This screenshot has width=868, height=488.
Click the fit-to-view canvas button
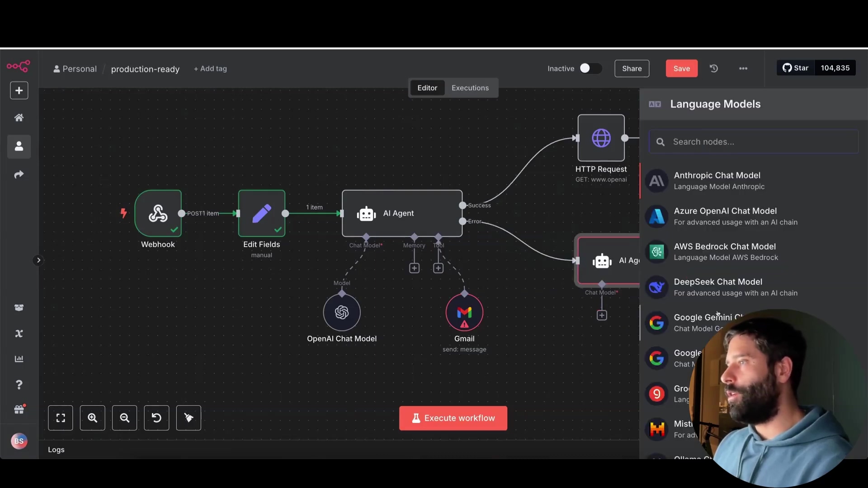[x=61, y=418]
